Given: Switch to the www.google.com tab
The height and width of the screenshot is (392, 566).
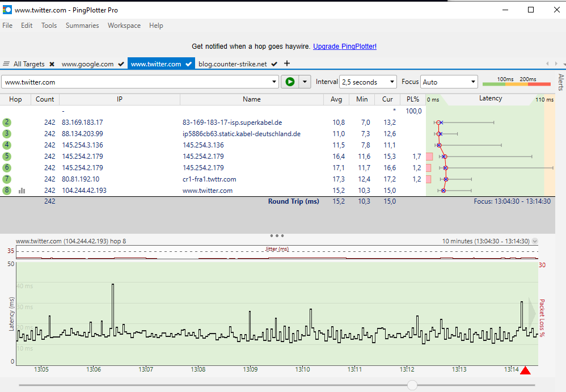Looking at the screenshot, I should tap(87, 64).
